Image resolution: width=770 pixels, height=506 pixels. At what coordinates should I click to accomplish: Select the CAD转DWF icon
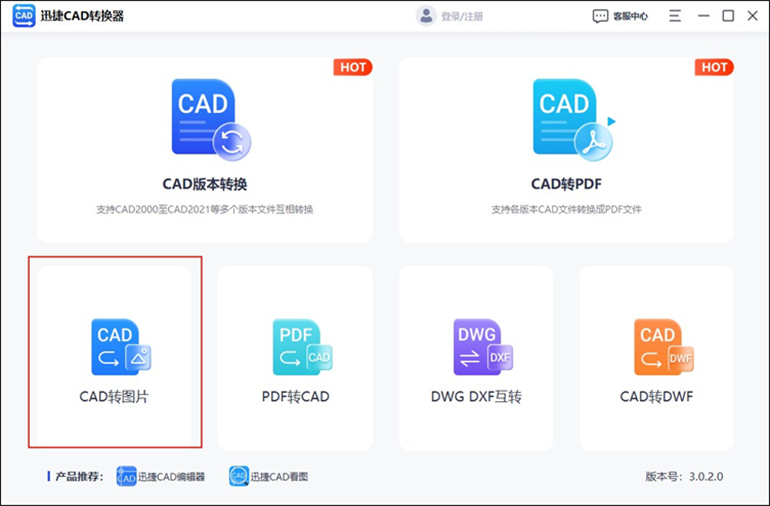[x=664, y=347]
